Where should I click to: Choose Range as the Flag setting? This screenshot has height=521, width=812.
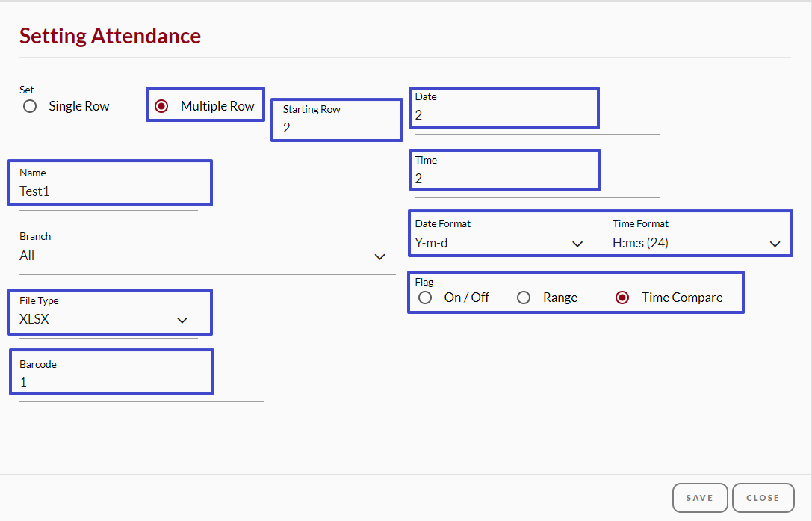524,298
